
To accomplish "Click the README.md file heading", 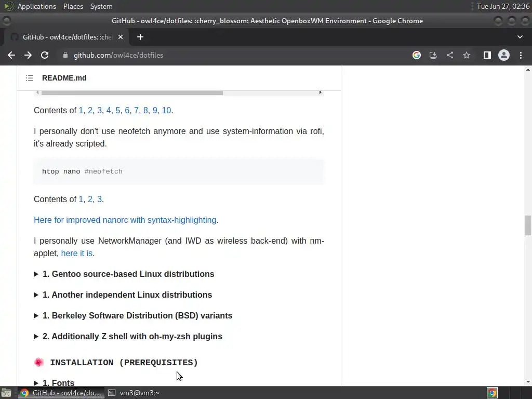I will [64, 78].
